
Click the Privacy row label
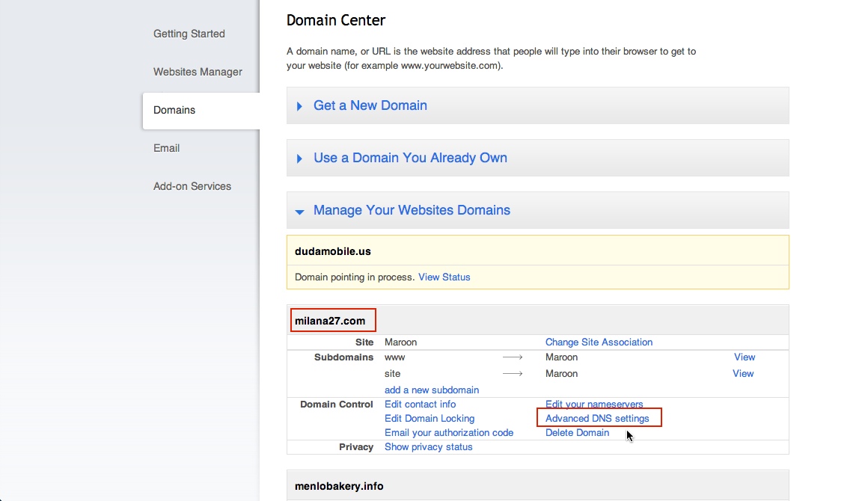click(356, 447)
